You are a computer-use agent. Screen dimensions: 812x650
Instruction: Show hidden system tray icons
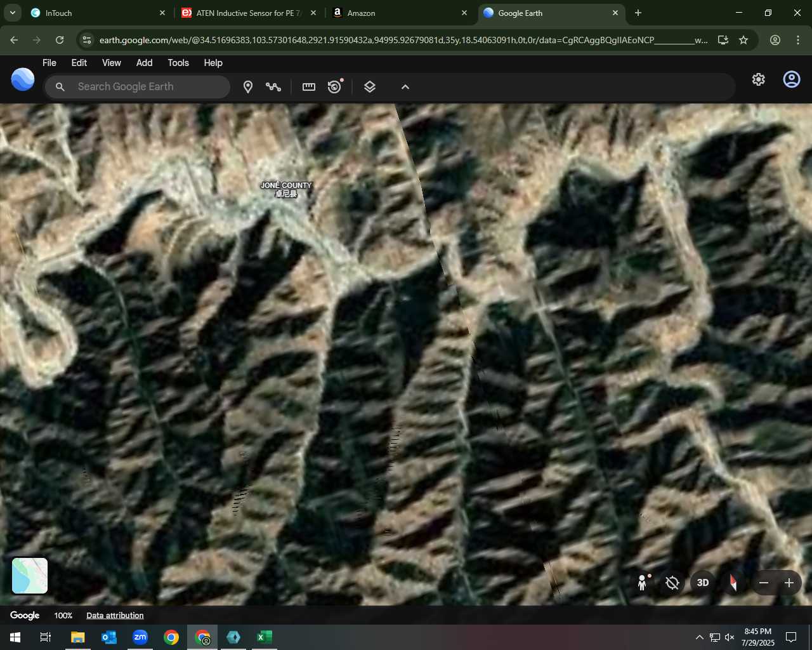click(x=700, y=637)
